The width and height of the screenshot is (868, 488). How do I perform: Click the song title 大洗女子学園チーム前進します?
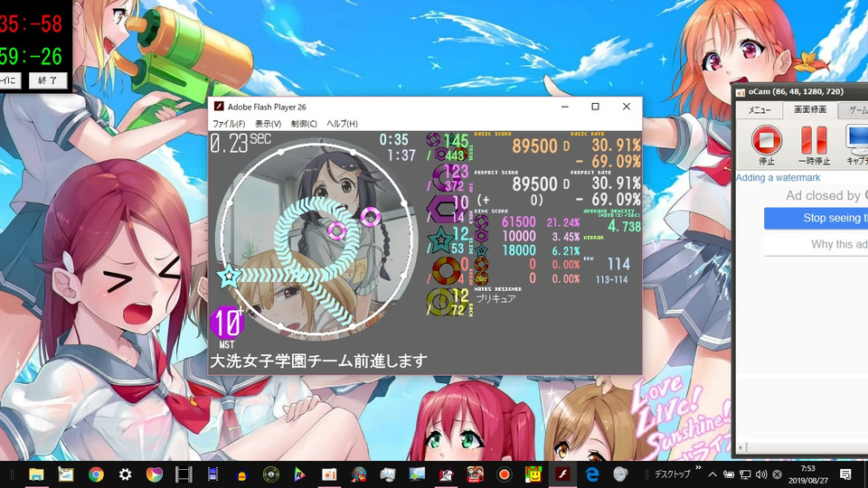coord(318,361)
